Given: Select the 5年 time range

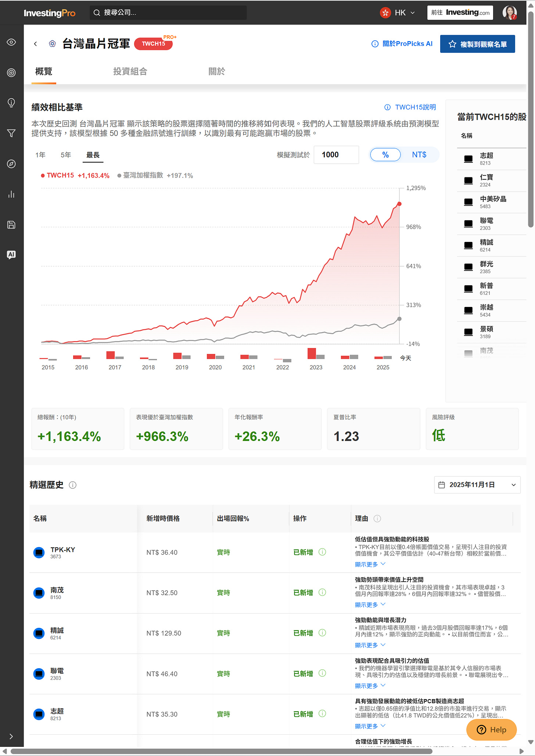Looking at the screenshot, I should [x=66, y=155].
